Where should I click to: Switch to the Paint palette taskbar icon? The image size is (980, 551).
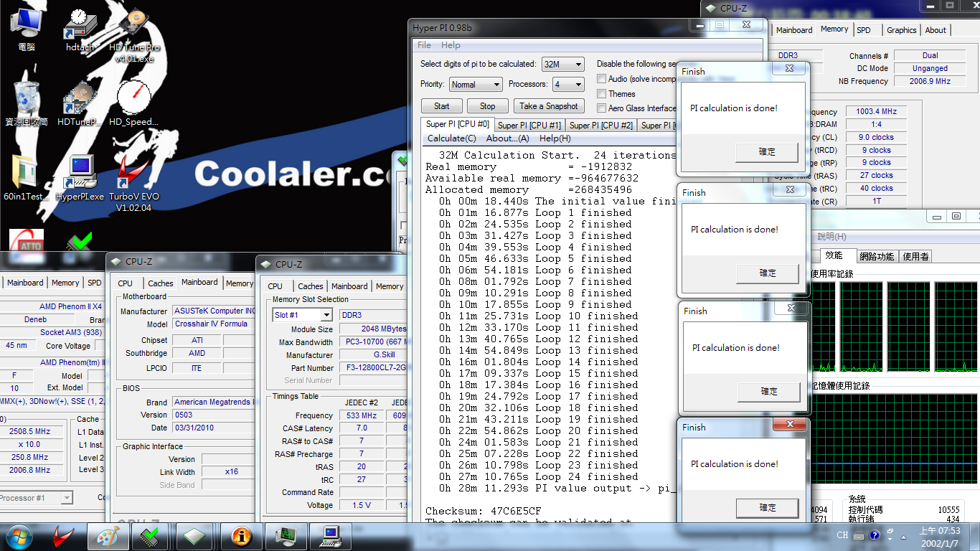[x=108, y=537]
